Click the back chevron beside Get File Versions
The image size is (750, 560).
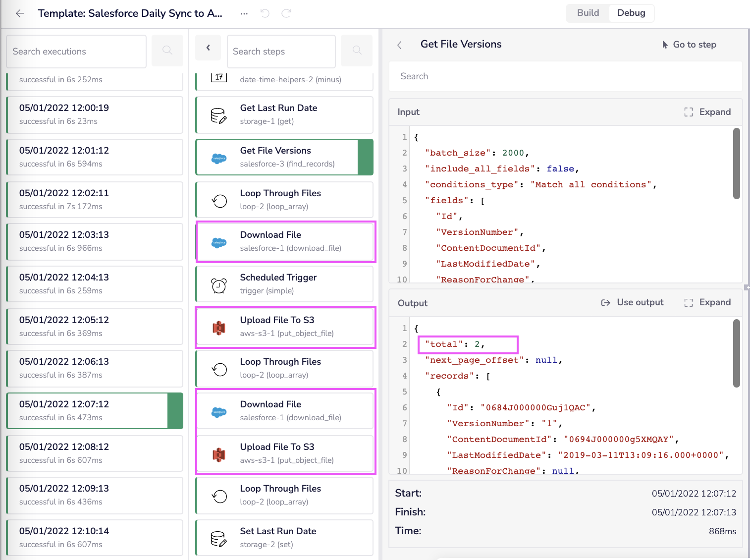click(x=400, y=45)
